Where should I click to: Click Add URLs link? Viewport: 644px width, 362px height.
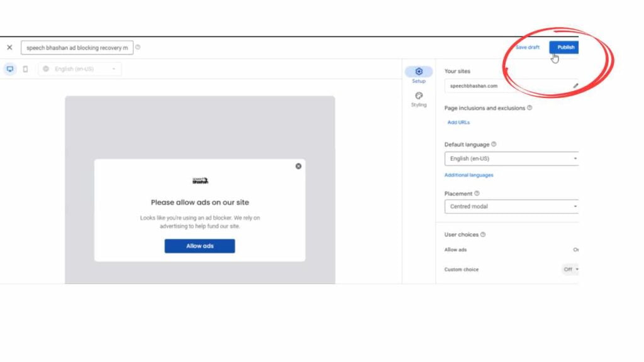point(458,123)
